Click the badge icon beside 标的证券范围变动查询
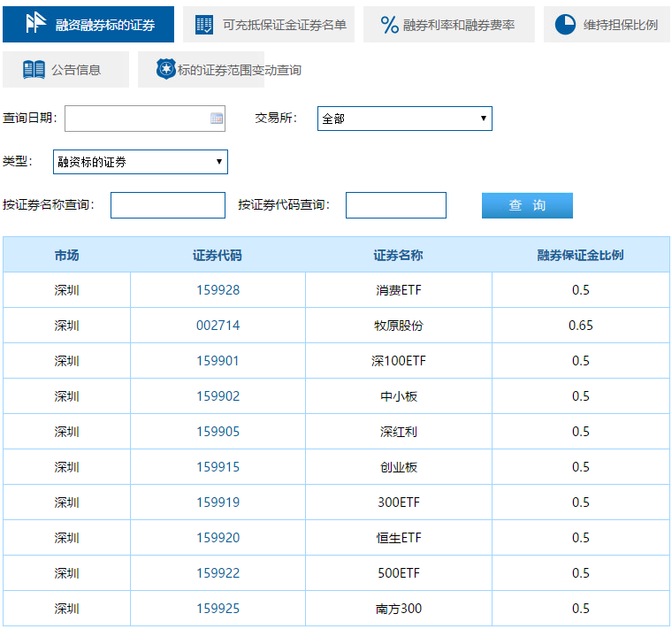The image size is (672, 629). coord(166,69)
